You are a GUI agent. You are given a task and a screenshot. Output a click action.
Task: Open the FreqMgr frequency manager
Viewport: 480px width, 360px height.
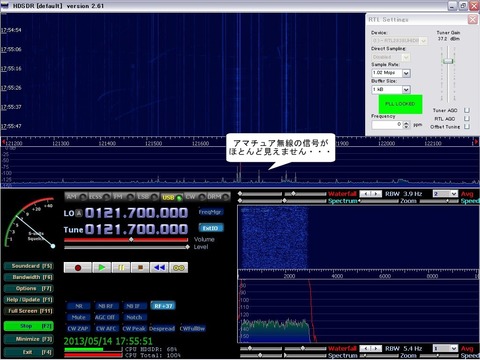[x=211, y=212]
